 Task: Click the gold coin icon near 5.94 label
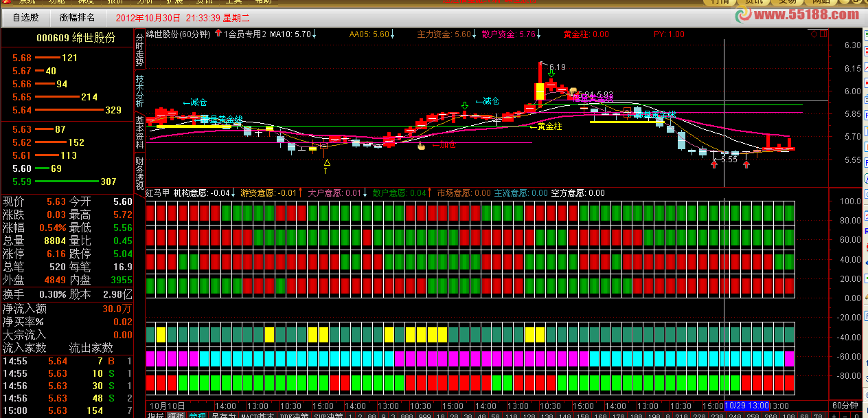pos(573,90)
